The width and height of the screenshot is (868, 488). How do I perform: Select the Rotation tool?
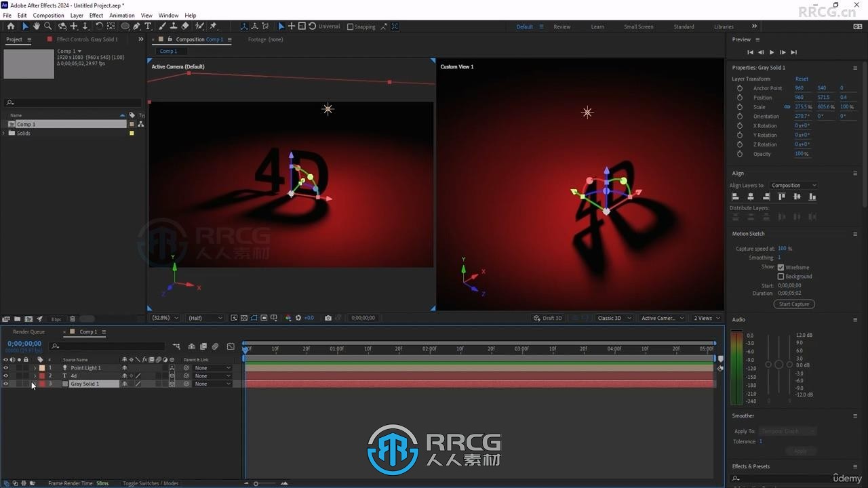coord(99,26)
